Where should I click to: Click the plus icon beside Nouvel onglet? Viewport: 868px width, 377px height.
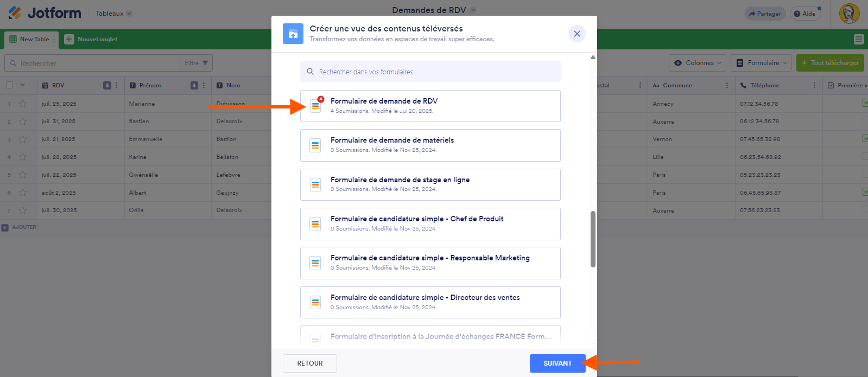pyautogui.click(x=69, y=39)
